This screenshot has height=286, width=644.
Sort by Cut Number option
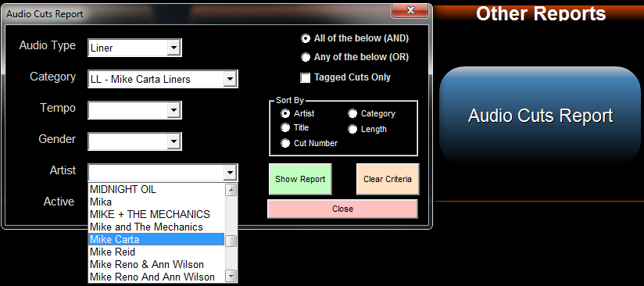click(285, 143)
